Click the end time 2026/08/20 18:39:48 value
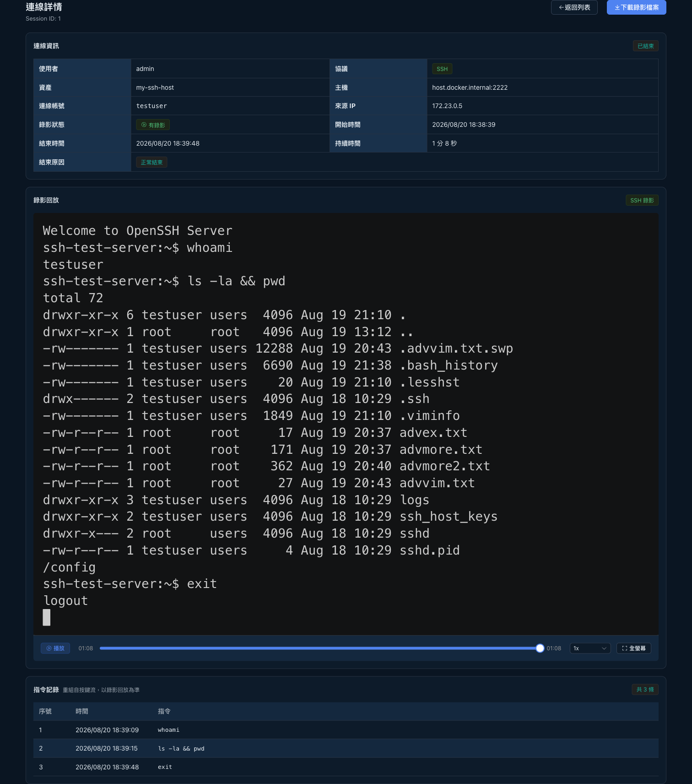Image resolution: width=692 pixels, height=784 pixels. coord(168,143)
